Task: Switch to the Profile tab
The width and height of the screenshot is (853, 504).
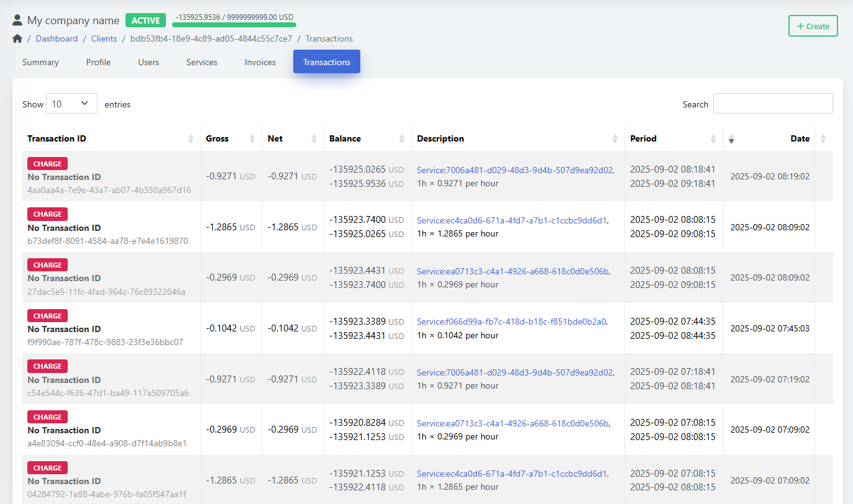Action: pyautogui.click(x=98, y=62)
